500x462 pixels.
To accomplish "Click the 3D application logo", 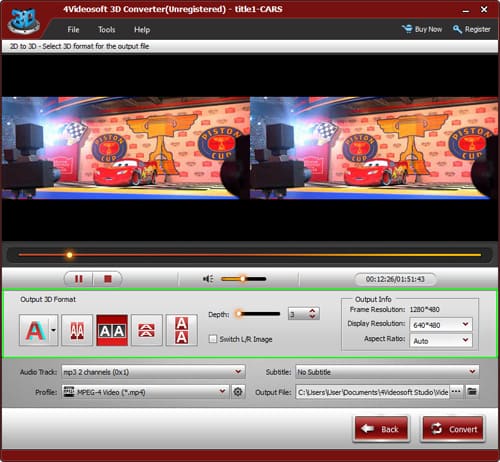I will coord(24,21).
